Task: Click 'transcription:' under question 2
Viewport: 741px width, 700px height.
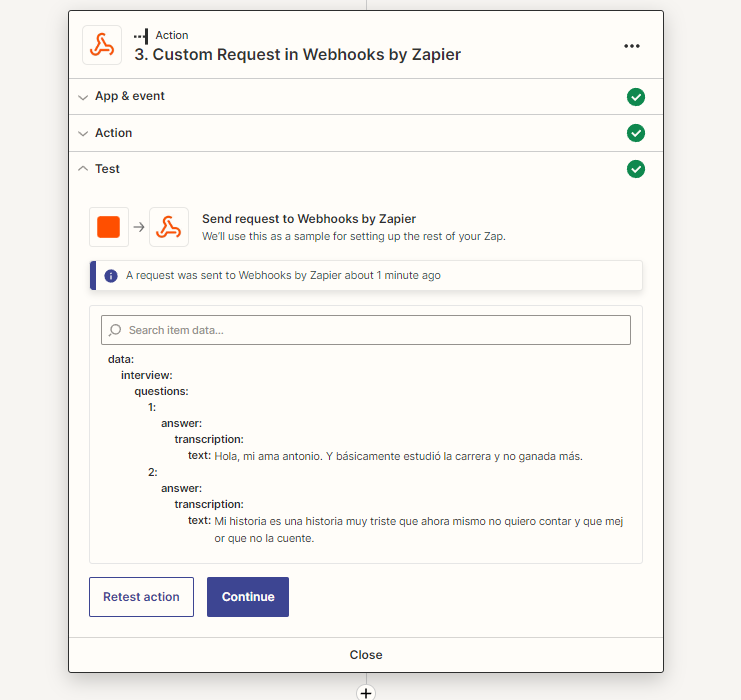Action: click(x=209, y=504)
